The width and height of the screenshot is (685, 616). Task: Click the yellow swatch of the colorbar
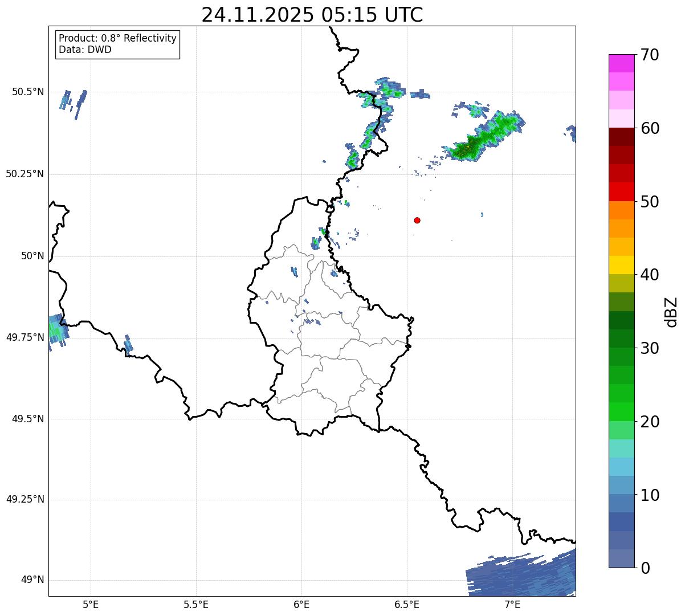(x=621, y=265)
